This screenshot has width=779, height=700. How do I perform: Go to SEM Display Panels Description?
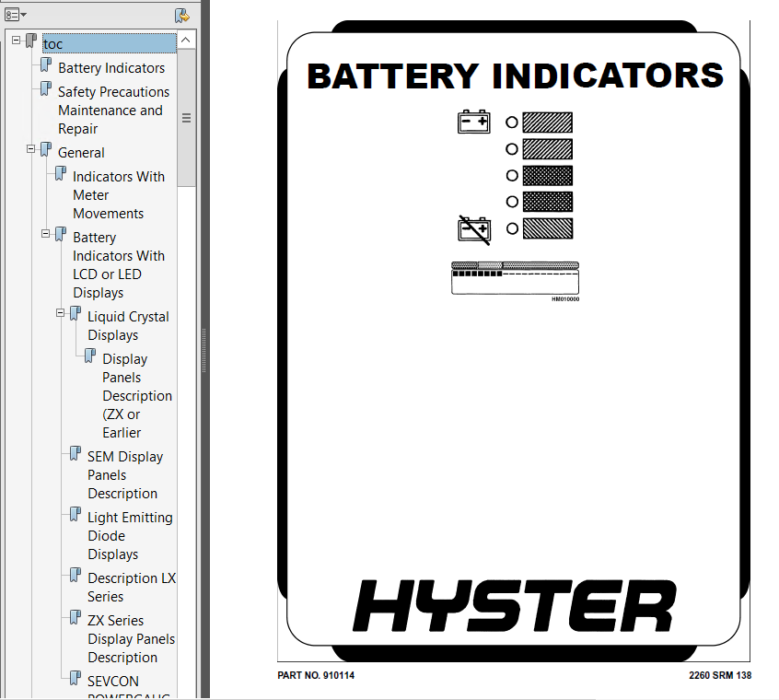tap(125, 475)
